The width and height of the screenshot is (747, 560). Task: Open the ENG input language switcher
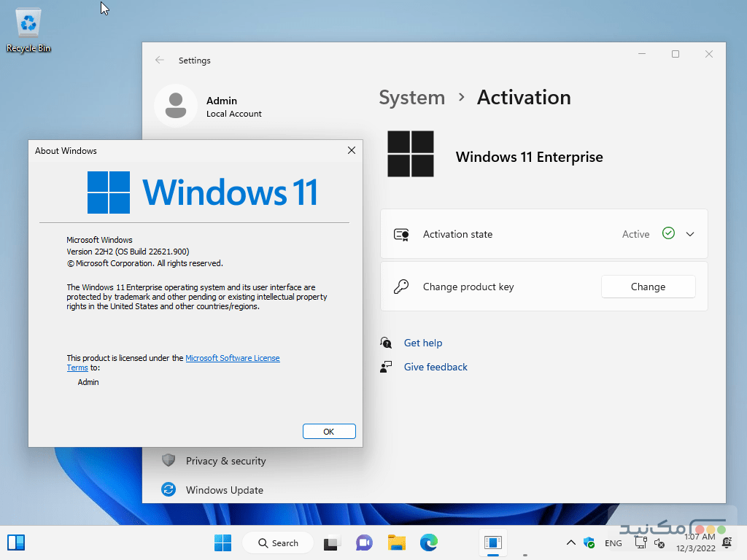(x=614, y=542)
